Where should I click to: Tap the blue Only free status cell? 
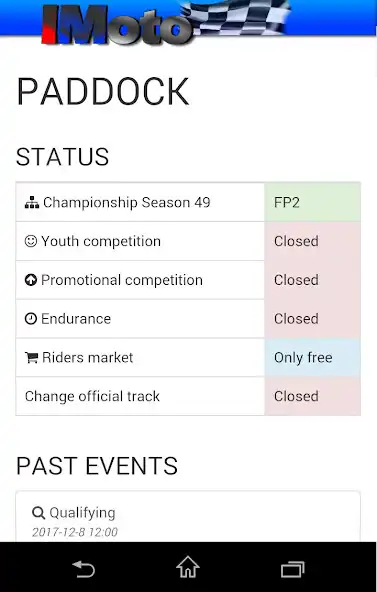click(x=312, y=358)
